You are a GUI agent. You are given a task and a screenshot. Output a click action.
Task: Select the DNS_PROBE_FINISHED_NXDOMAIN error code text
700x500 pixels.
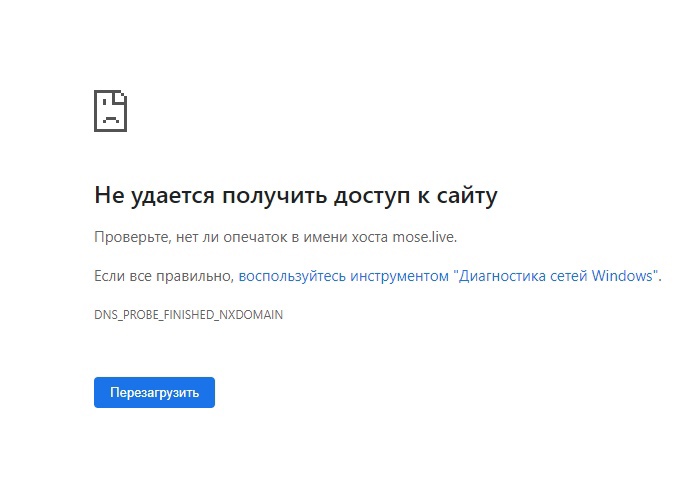[x=188, y=315]
